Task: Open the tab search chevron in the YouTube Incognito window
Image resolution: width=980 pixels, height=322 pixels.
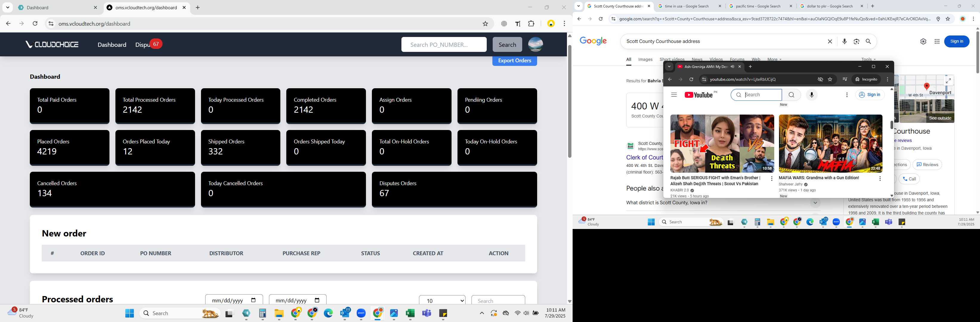Action: click(x=669, y=66)
